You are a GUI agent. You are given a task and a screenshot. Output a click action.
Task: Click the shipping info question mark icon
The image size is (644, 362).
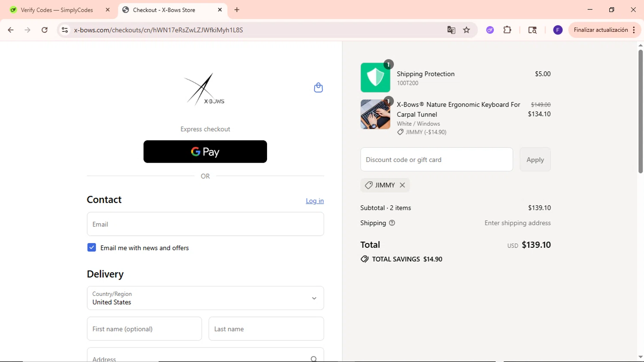point(392,223)
